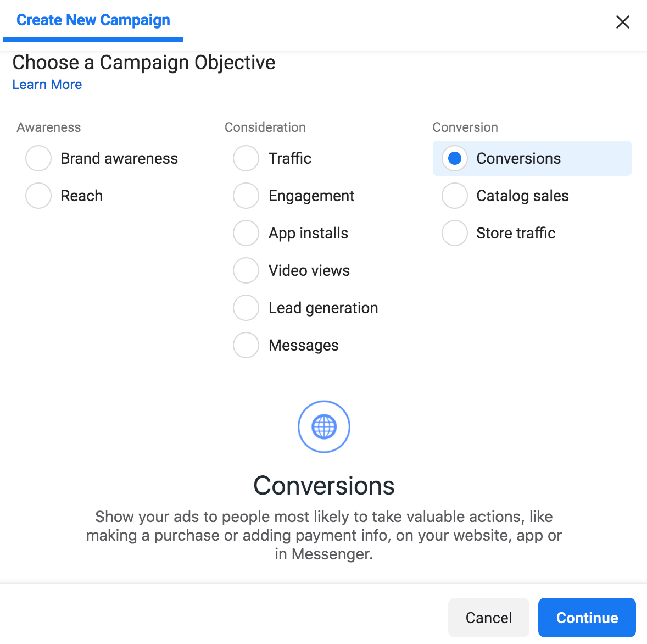Click the Continue button

click(587, 618)
